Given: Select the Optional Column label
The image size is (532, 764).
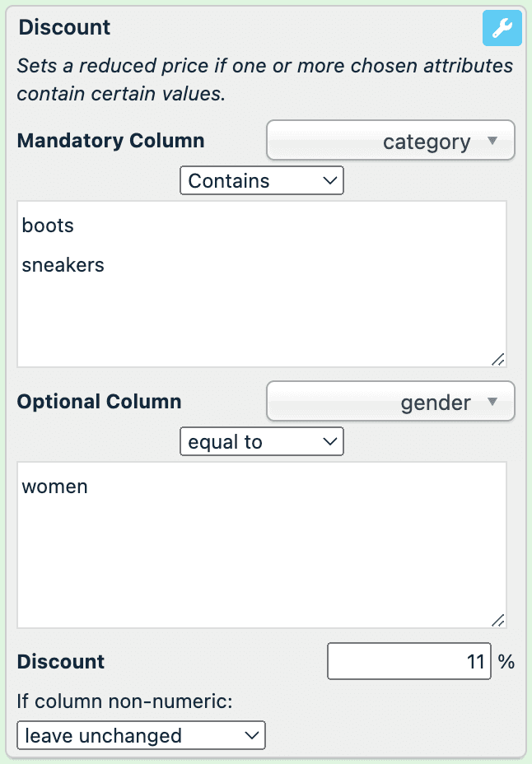Looking at the screenshot, I should [99, 402].
